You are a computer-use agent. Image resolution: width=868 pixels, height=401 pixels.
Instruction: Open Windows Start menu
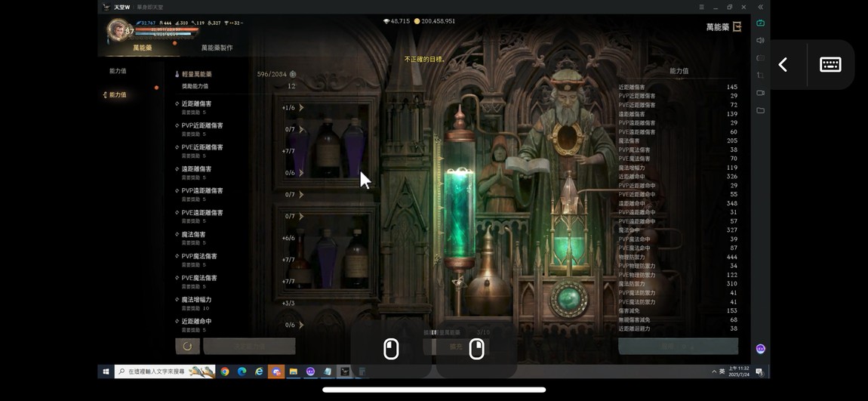click(106, 372)
